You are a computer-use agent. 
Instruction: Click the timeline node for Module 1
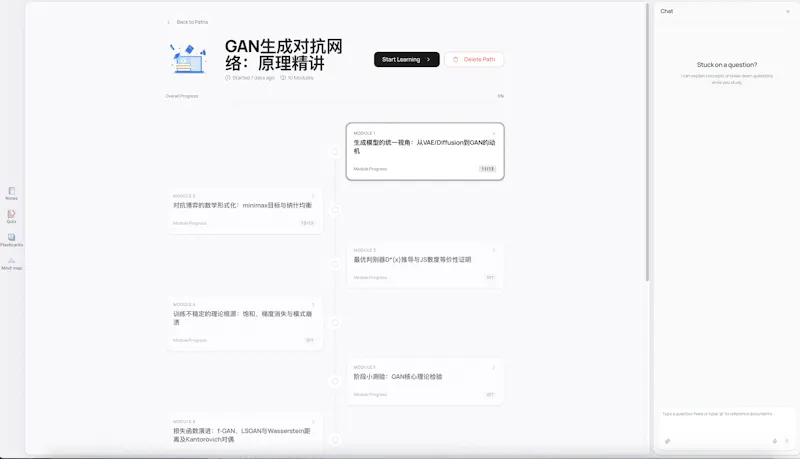tap(335, 151)
